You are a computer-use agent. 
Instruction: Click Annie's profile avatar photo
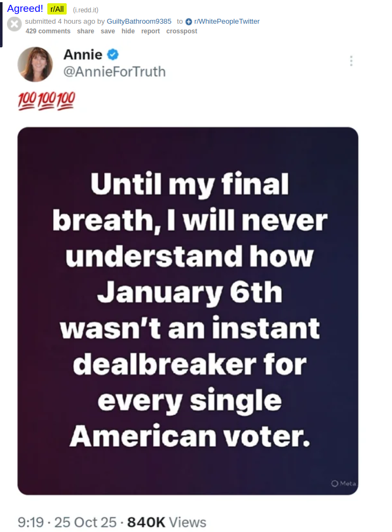pos(35,65)
